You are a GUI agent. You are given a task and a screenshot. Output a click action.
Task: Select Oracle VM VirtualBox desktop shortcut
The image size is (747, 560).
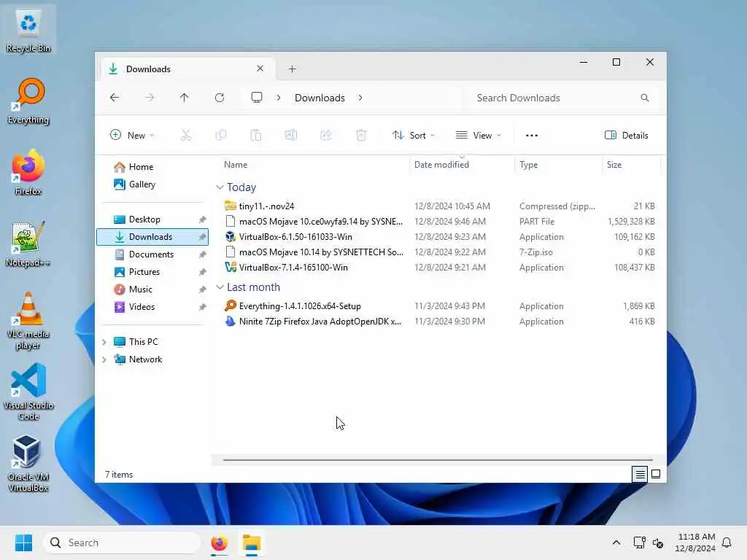pyautogui.click(x=28, y=463)
